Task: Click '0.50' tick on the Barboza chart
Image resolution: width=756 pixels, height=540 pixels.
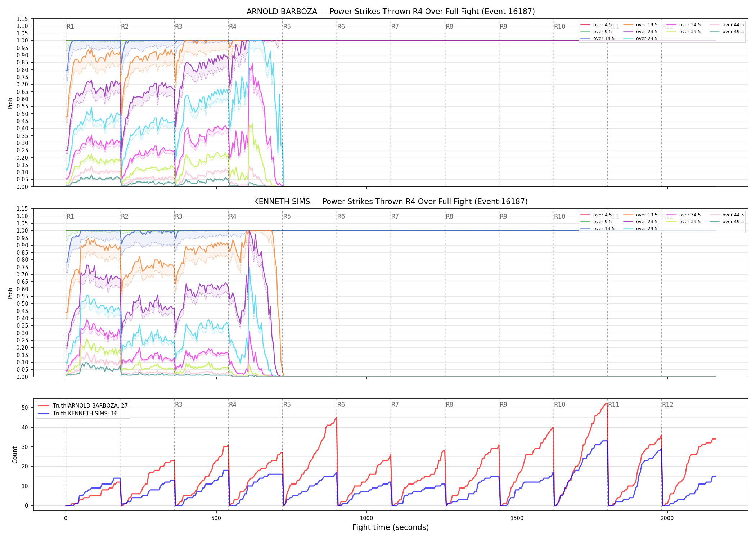Action: (22, 114)
